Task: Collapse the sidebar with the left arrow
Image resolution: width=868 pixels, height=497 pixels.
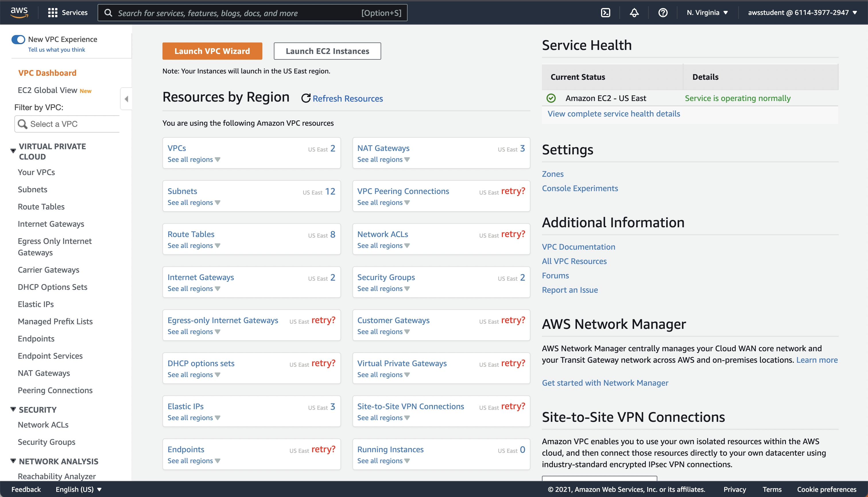Action: tap(126, 99)
